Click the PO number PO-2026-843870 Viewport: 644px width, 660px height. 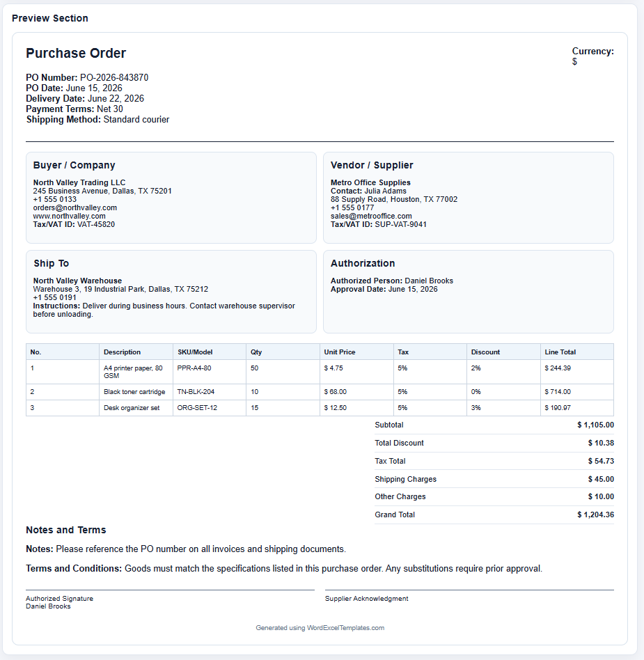(114, 77)
